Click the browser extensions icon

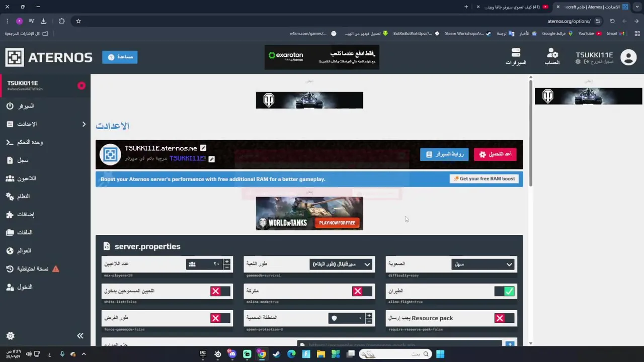click(x=62, y=21)
